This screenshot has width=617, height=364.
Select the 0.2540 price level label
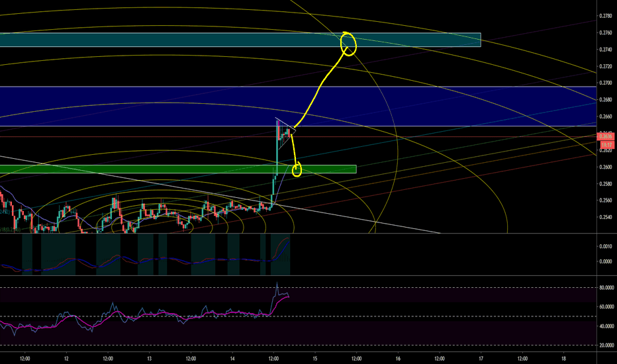pos(606,217)
